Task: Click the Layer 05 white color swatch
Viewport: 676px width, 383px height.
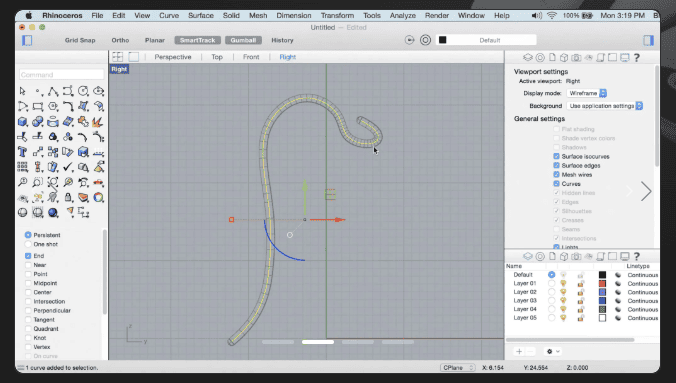Action: pyautogui.click(x=602, y=318)
